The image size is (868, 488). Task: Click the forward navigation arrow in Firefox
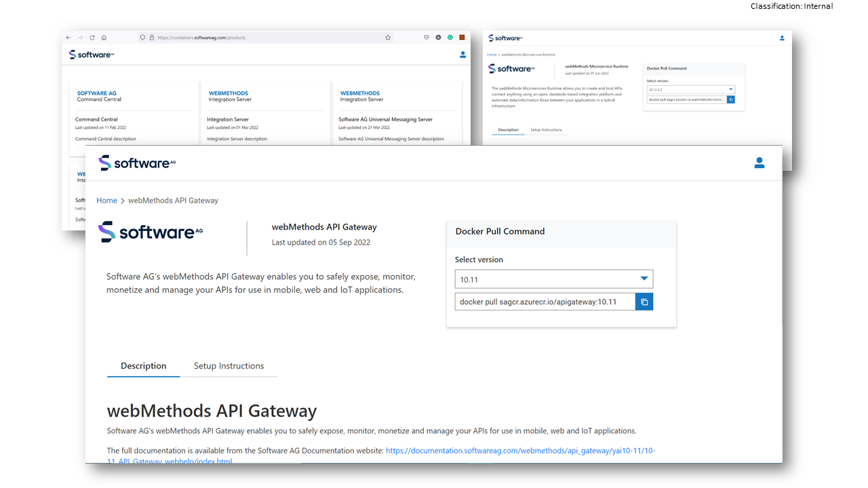tap(79, 37)
